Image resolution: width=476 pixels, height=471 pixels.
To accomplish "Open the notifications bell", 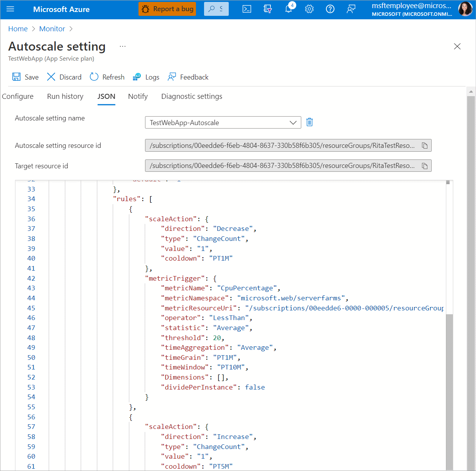I will pos(289,9).
